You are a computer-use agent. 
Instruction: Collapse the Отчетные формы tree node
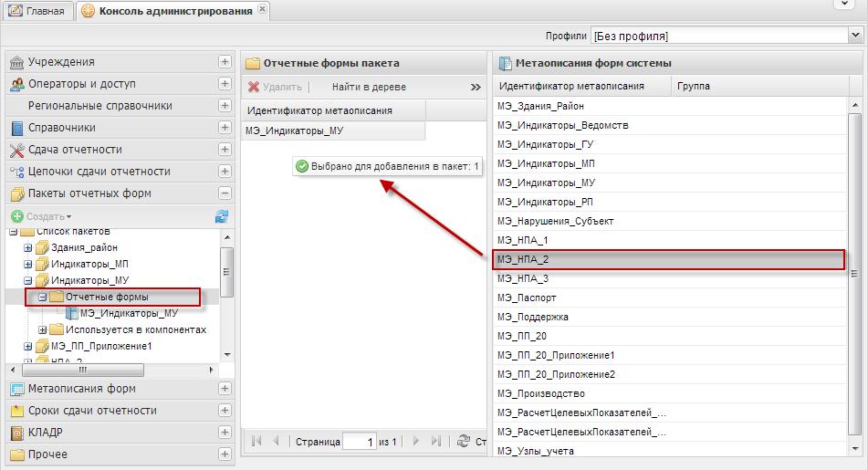tap(42, 298)
